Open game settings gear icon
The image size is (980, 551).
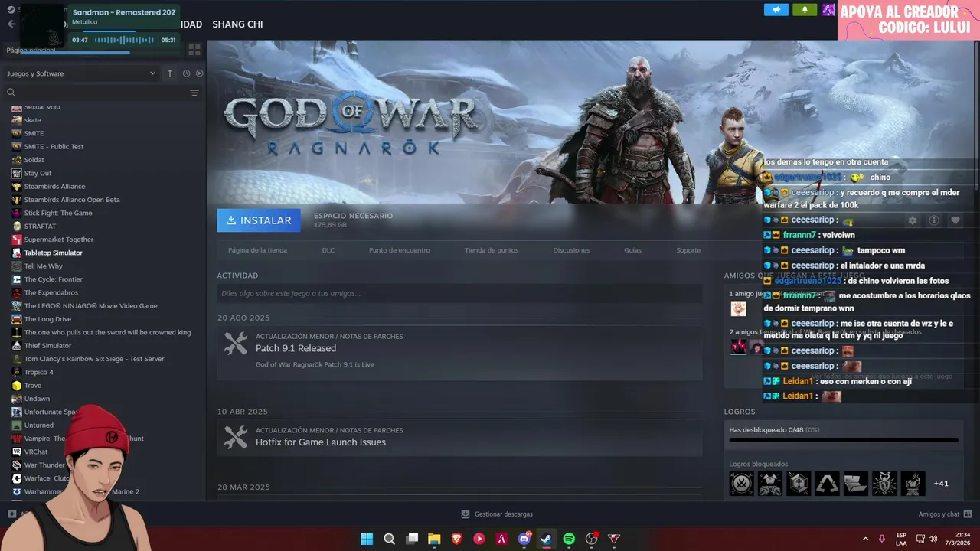click(913, 220)
